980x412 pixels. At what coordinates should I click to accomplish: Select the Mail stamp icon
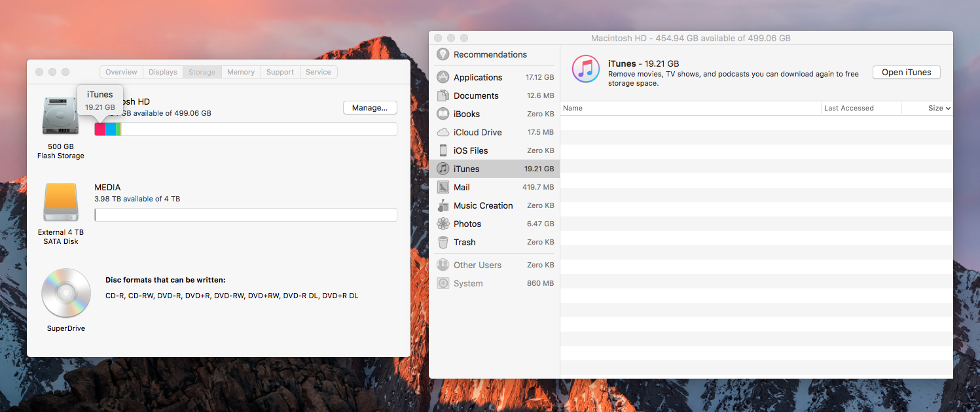click(x=443, y=187)
